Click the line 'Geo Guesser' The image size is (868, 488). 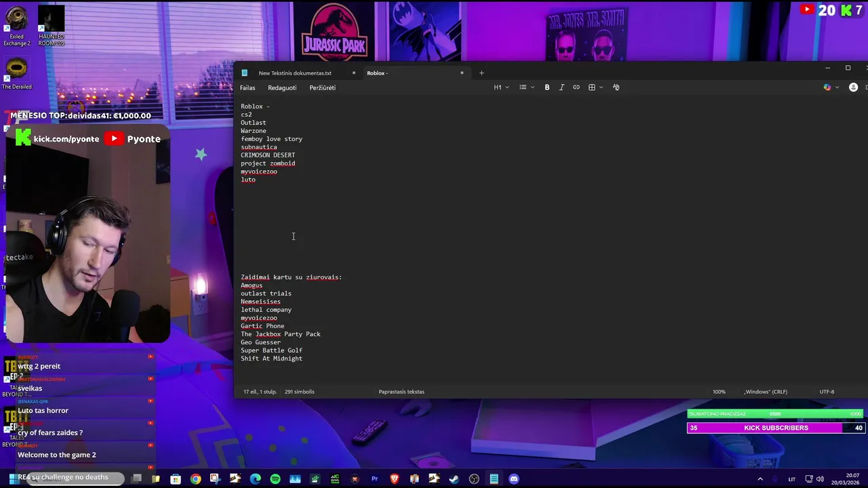tap(260, 342)
